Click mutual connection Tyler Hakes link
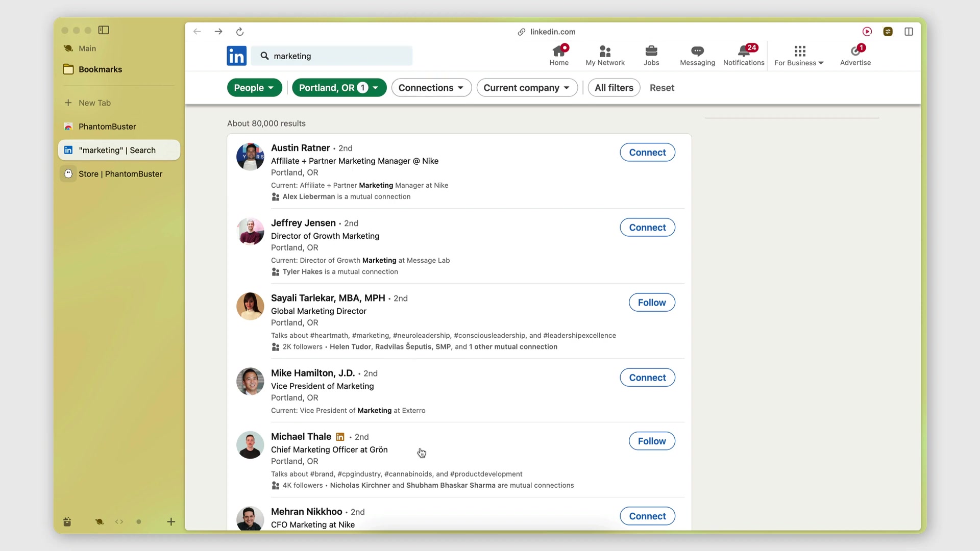This screenshot has width=980, height=551. click(303, 271)
